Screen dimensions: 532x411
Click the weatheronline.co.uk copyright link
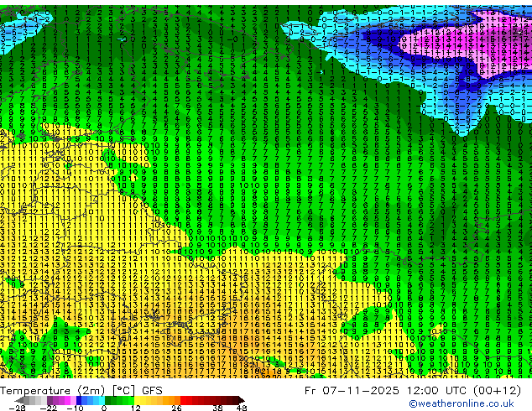[462, 403]
